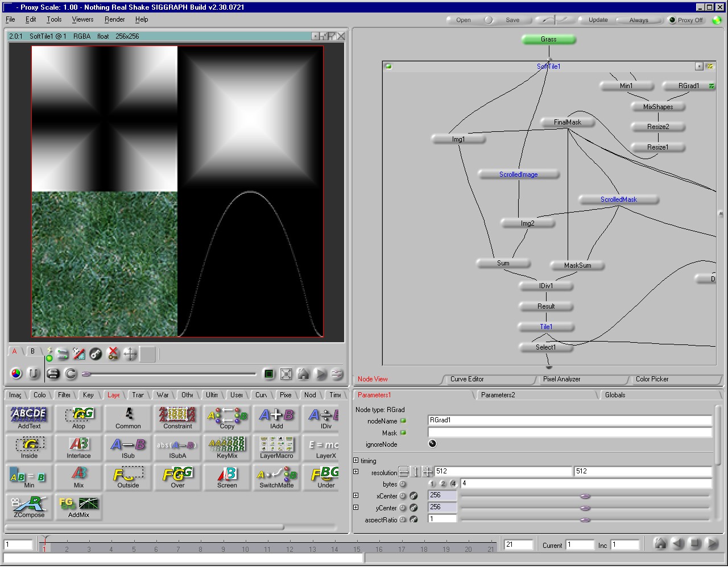Image resolution: width=728 pixels, height=582 pixels.
Task: Open the Render menu
Action: point(114,19)
